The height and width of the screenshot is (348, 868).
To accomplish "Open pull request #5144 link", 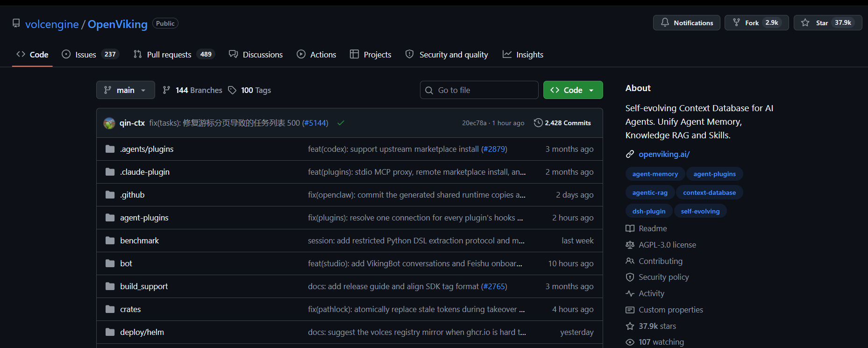I will coord(315,123).
